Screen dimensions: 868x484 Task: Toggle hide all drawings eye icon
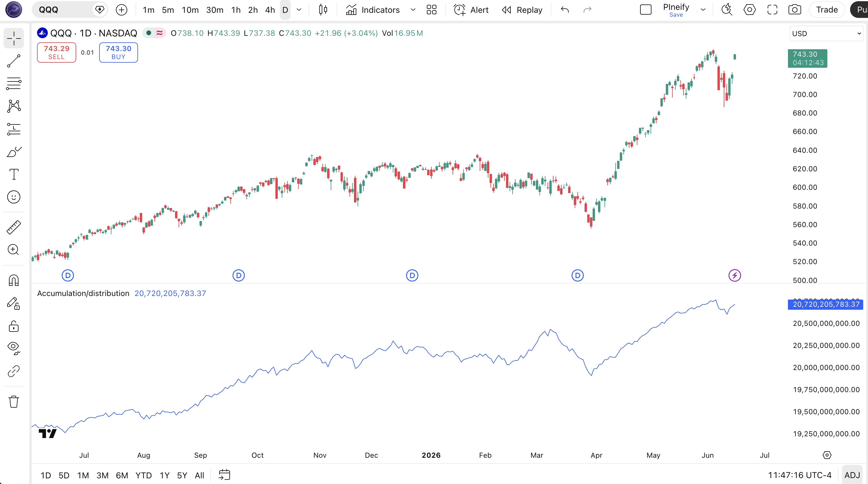(x=14, y=348)
